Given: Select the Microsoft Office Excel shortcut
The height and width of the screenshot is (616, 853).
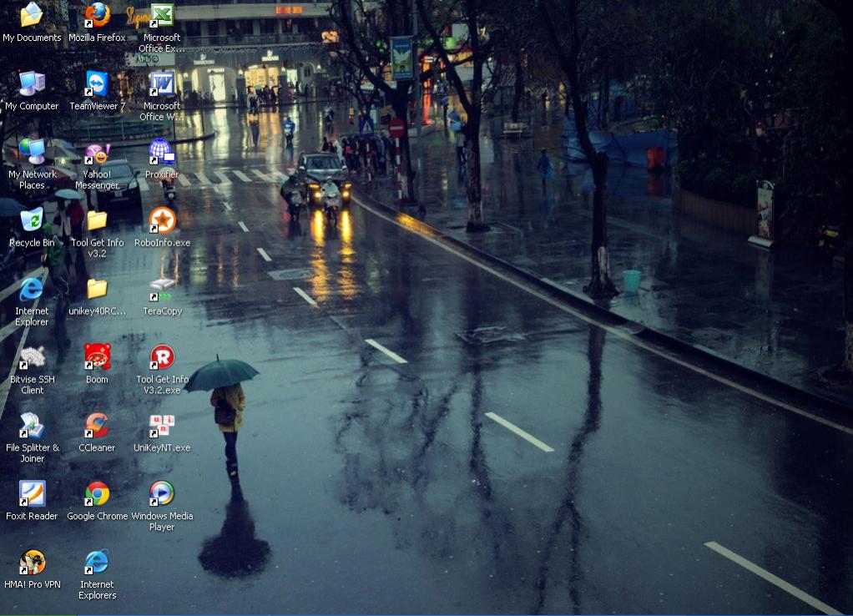Looking at the screenshot, I should point(162,16).
